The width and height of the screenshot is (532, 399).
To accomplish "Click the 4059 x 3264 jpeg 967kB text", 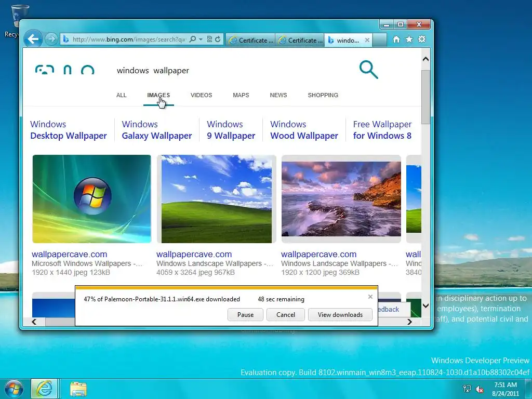I will 195,272.
